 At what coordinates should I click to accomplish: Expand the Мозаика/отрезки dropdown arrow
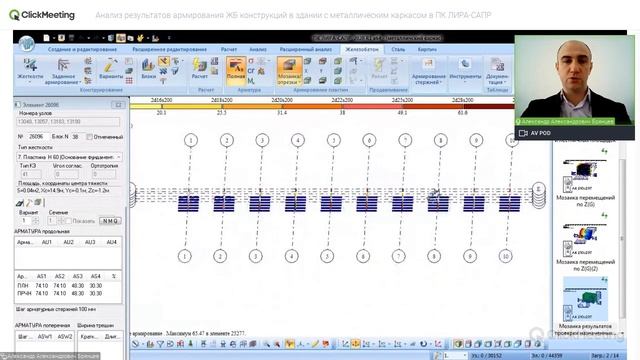(x=299, y=82)
